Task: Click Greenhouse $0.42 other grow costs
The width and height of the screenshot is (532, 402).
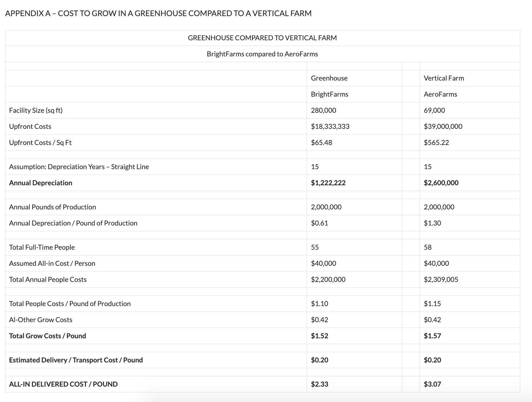Action: pyautogui.click(x=319, y=320)
